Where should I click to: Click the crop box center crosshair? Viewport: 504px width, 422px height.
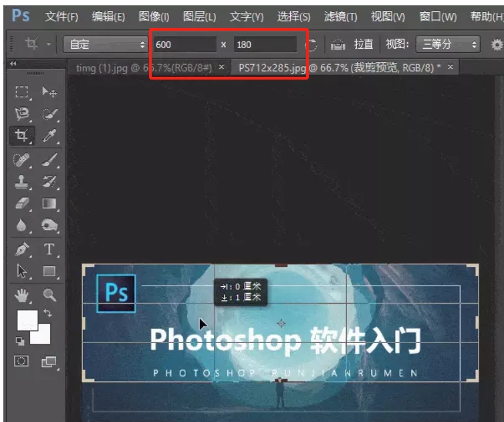pyautogui.click(x=281, y=323)
